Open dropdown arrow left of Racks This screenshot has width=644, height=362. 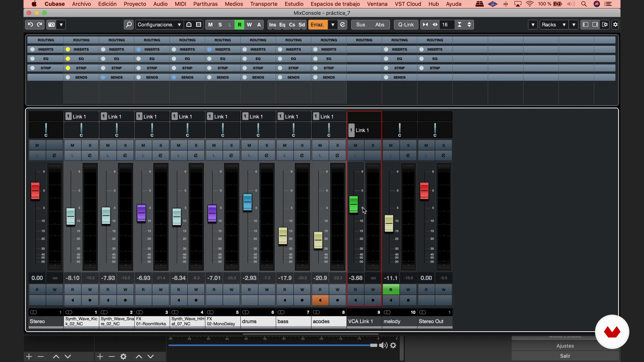533,24
